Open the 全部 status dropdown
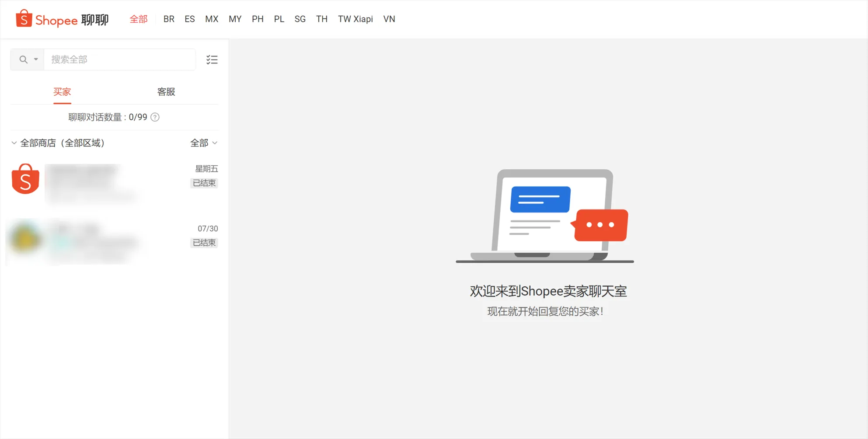 pyautogui.click(x=203, y=143)
